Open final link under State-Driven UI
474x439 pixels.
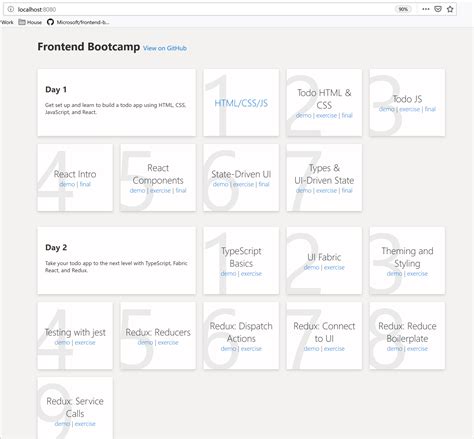coord(264,184)
